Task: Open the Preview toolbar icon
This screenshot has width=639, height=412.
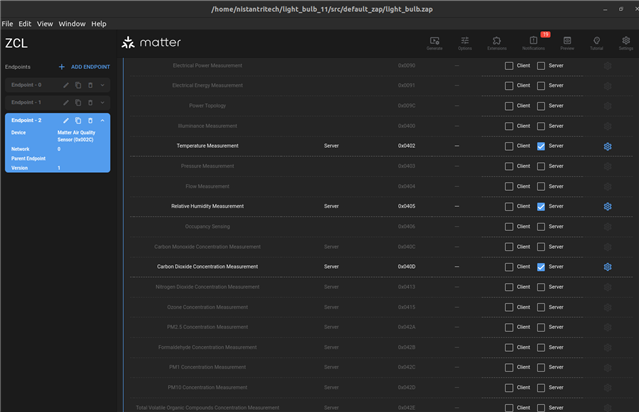Action: (567, 43)
